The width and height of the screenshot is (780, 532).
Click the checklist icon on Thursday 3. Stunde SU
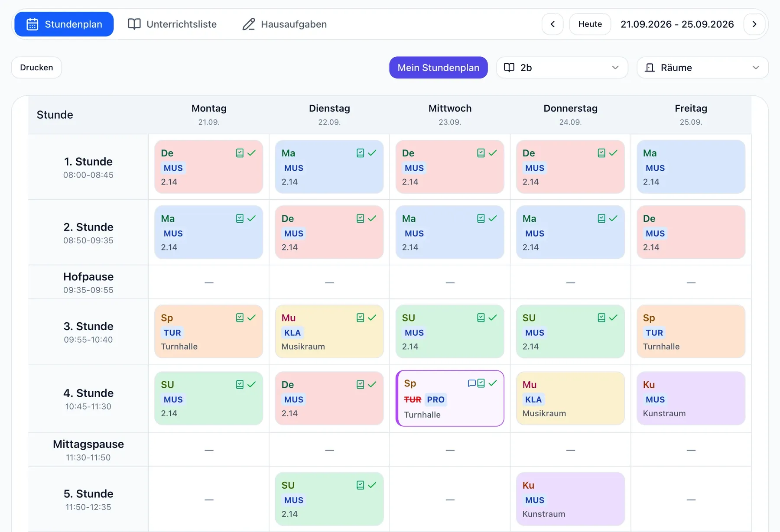[x=601, y=318]
